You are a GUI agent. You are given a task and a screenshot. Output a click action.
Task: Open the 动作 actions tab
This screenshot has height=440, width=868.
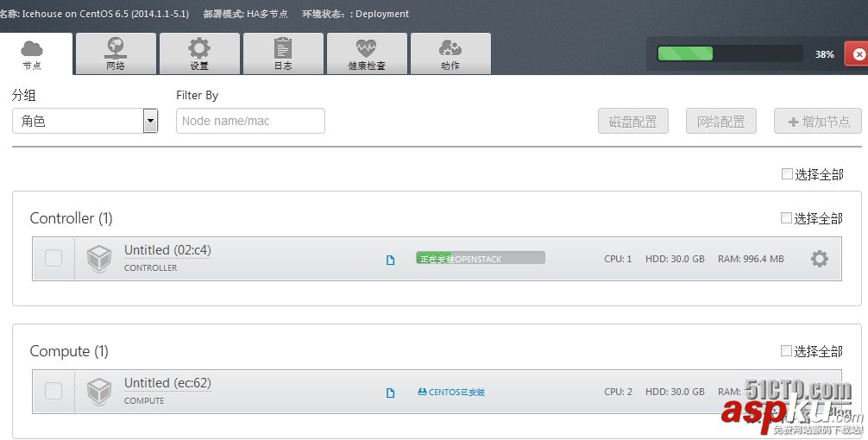[450, 53]
